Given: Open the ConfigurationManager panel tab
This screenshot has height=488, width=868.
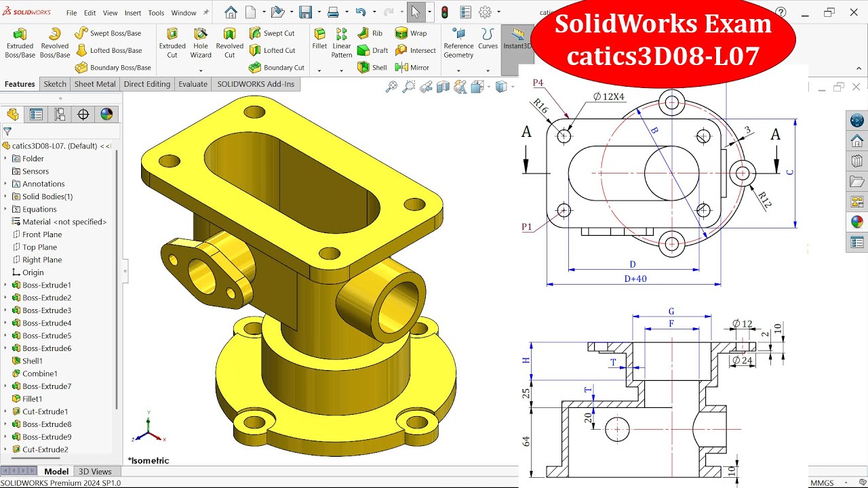Looking at the screenshot, I should pos(60,115).
